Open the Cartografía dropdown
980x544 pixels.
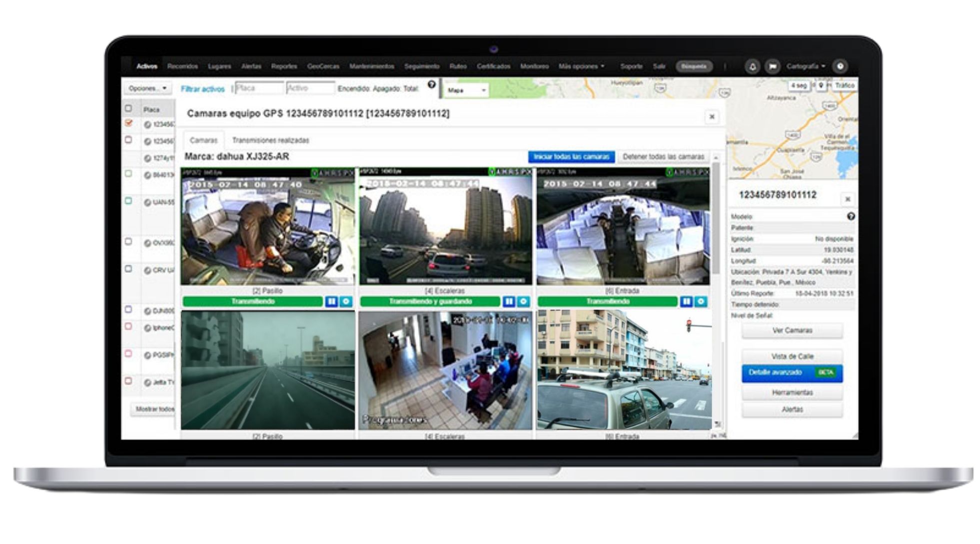(804, 65)
